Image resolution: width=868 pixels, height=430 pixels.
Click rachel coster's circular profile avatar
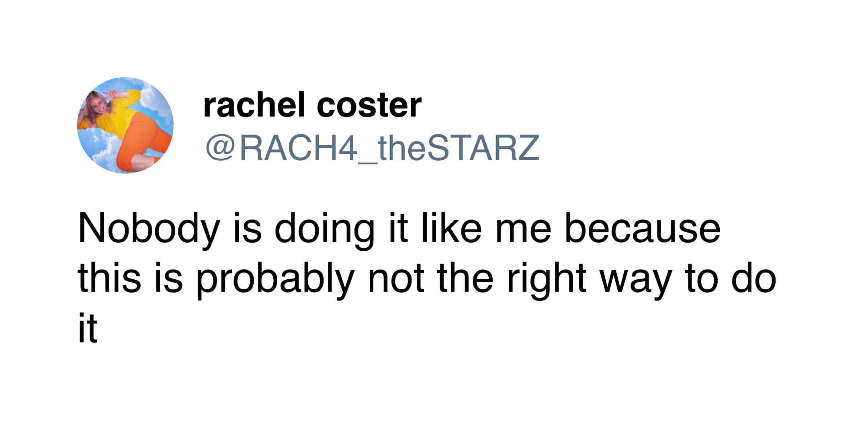(125, 125)
